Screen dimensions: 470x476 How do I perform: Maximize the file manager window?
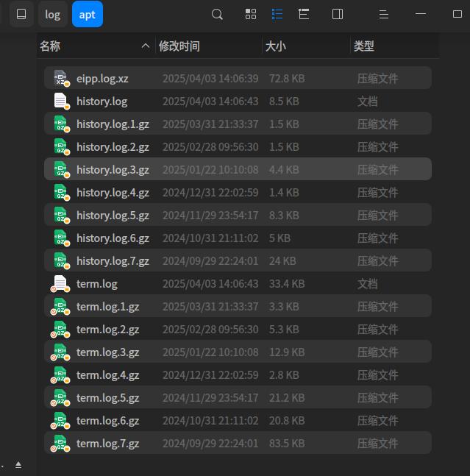coord(457,14)
